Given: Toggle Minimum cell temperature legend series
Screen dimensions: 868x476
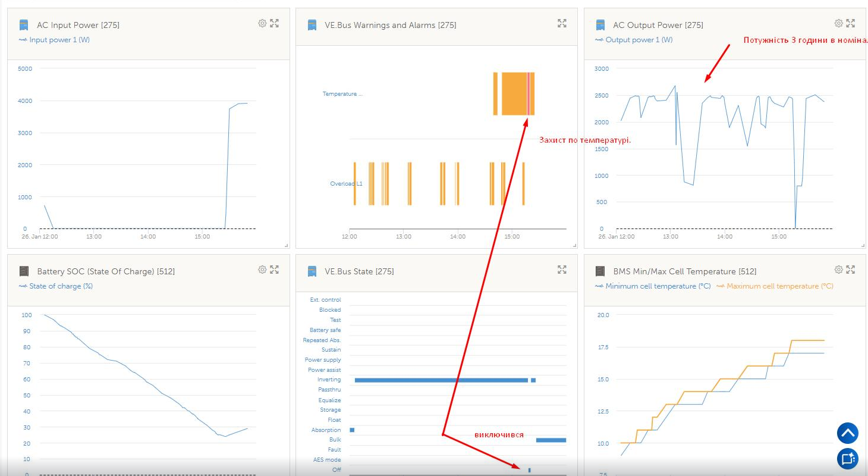Looking at the screenshot, I should click(x=653, y=286).
